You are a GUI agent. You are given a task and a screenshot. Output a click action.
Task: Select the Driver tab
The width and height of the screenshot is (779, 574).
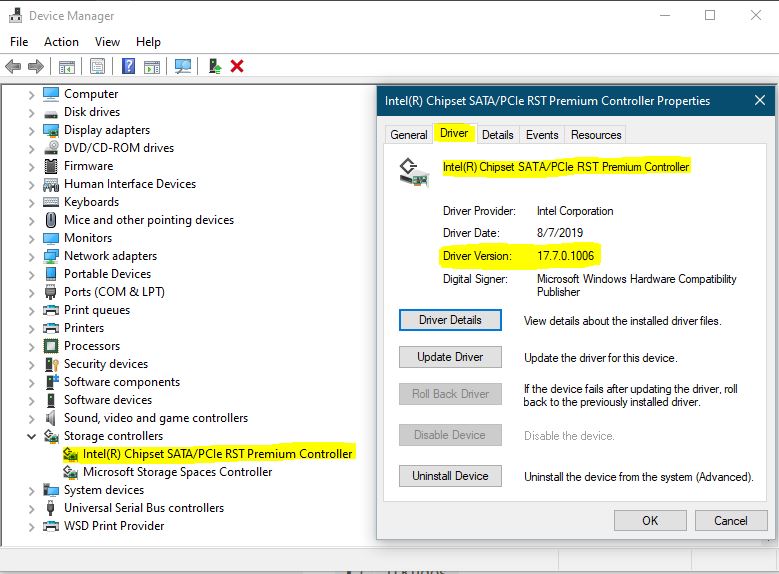click(454, 133)
